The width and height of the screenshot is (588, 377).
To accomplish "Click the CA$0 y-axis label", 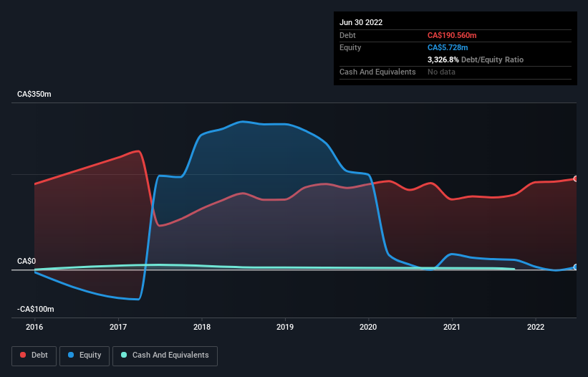I will tap(26, 261).
